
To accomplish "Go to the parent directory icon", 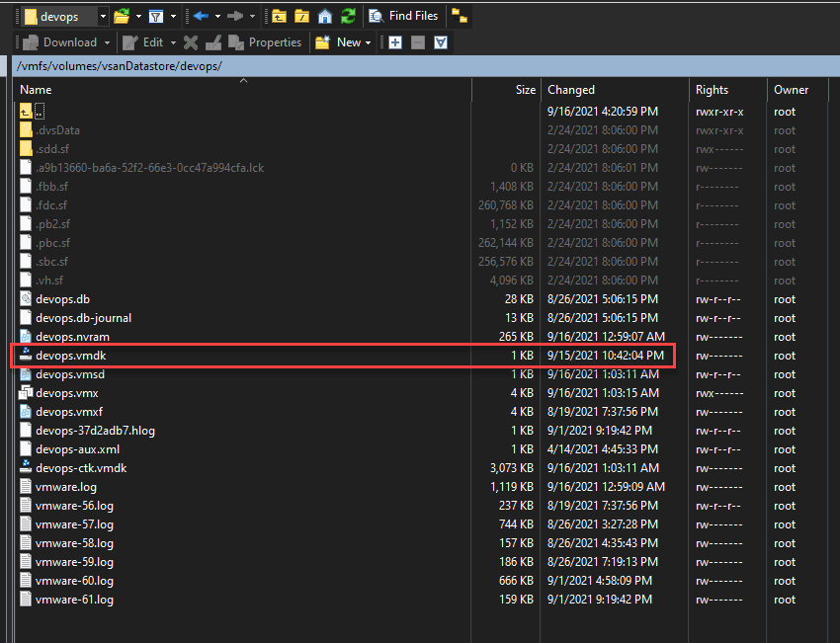I will coord(280,16).
